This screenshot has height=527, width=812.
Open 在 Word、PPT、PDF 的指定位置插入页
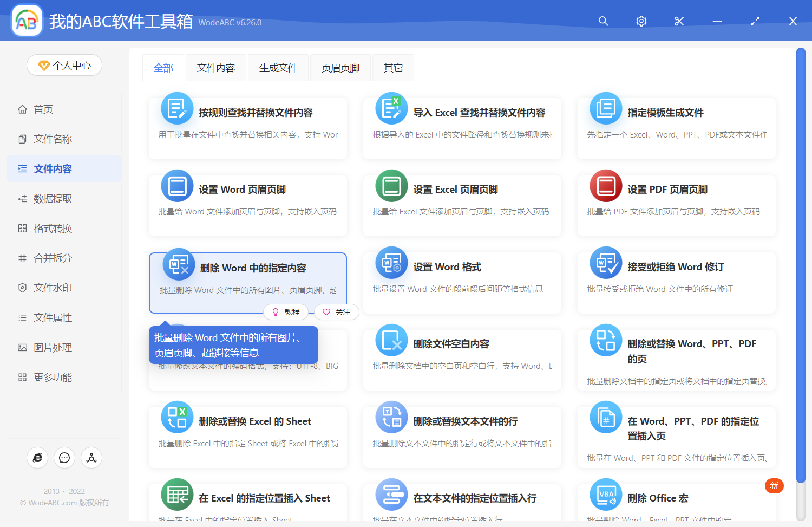676,437
